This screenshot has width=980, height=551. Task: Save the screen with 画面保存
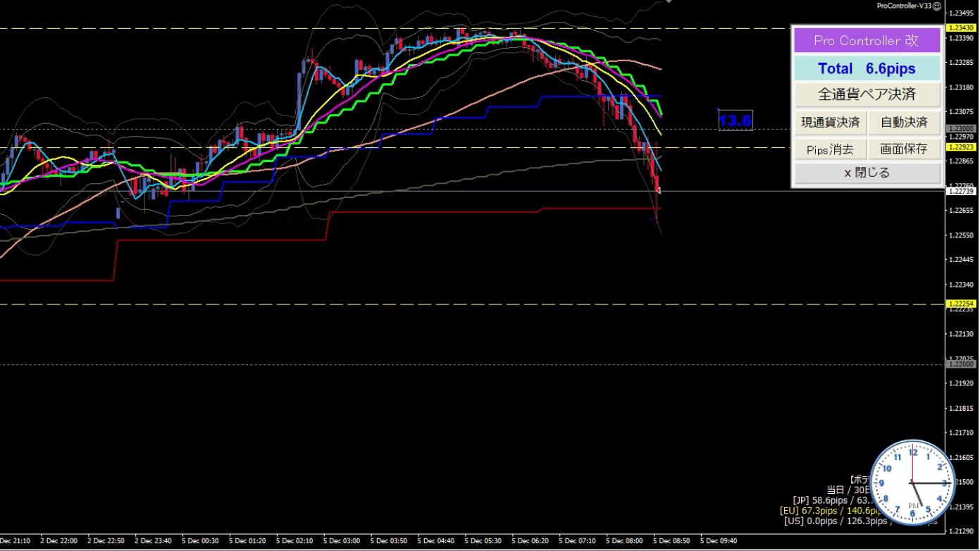(905, 149)
